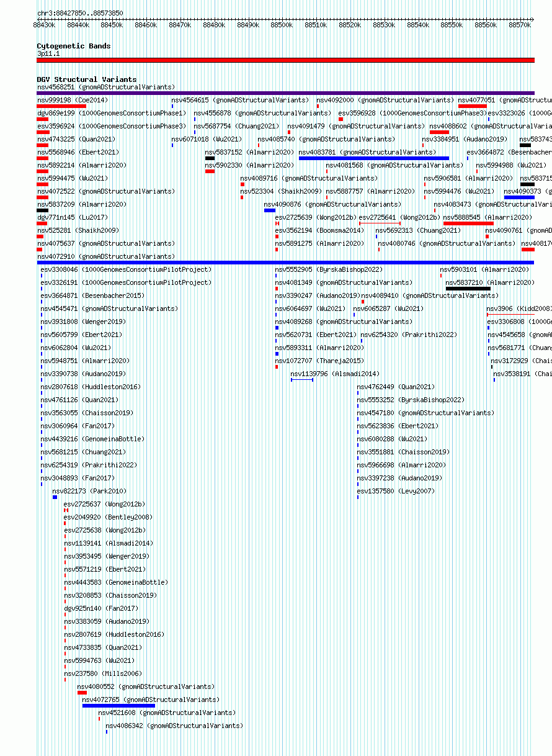Select nsv4083781 gnomAD variant label
The image size is (552, 756).
point(367,152)
